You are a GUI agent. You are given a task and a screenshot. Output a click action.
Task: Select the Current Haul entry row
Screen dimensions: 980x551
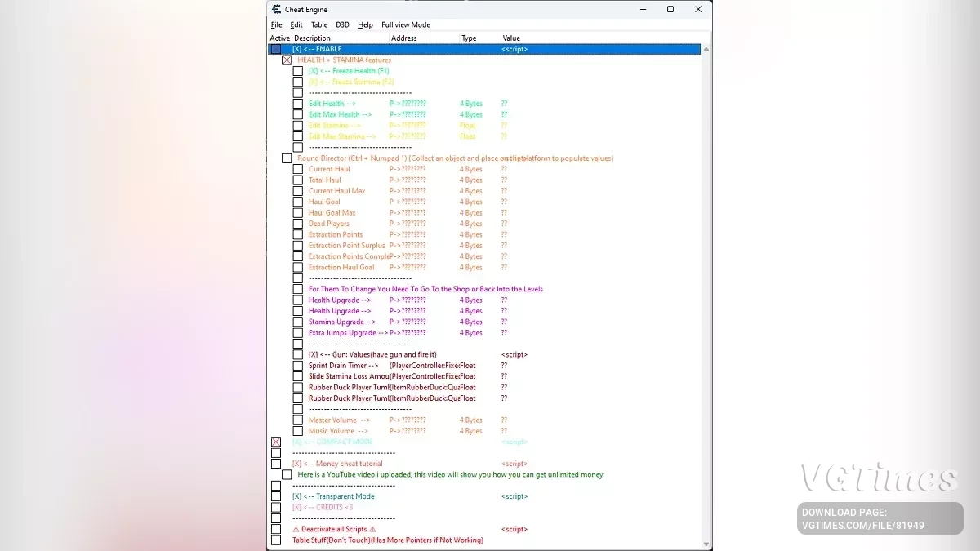331,169
